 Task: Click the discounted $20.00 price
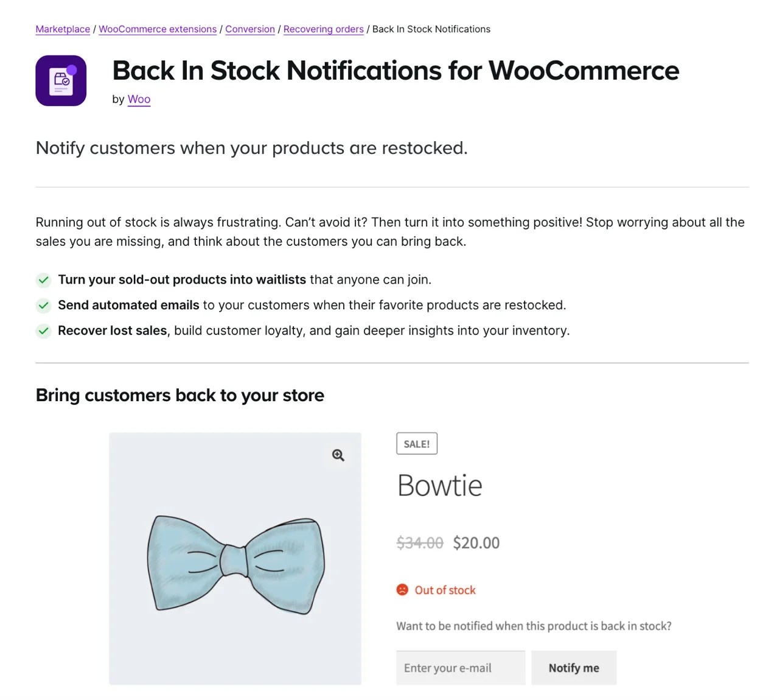(476, 542)
